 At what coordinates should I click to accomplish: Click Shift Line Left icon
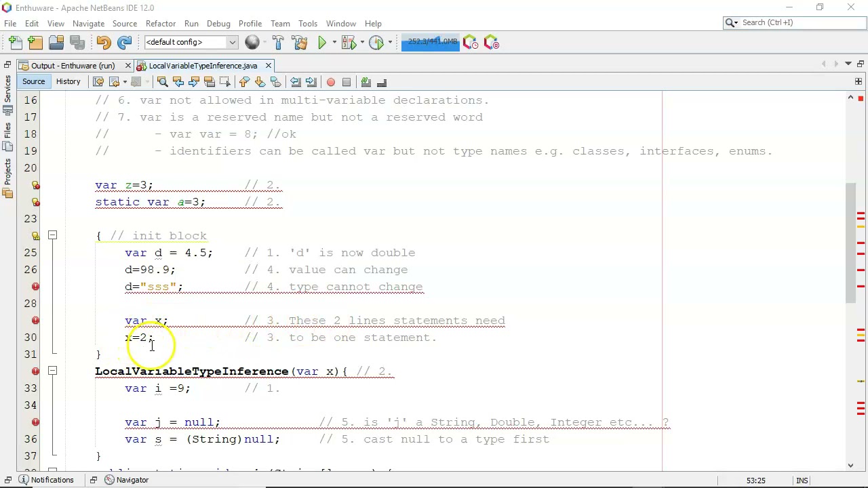(296, 82)
